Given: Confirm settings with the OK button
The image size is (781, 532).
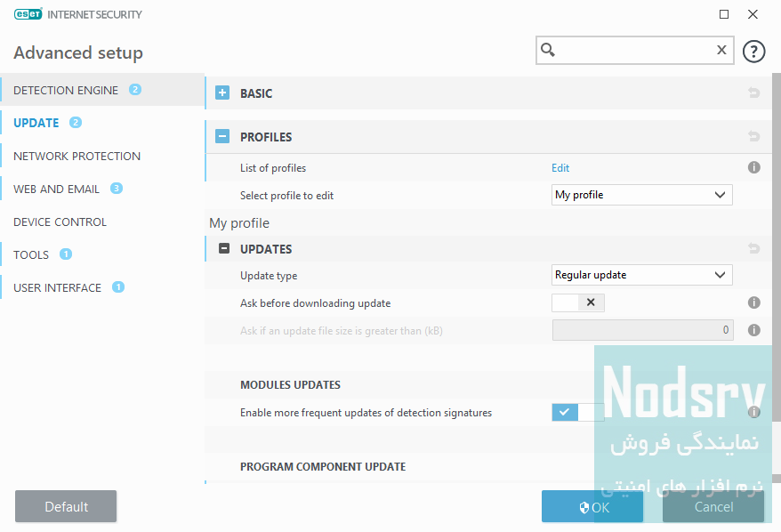Looking at the screenshot, I should (x=592, y=506).
